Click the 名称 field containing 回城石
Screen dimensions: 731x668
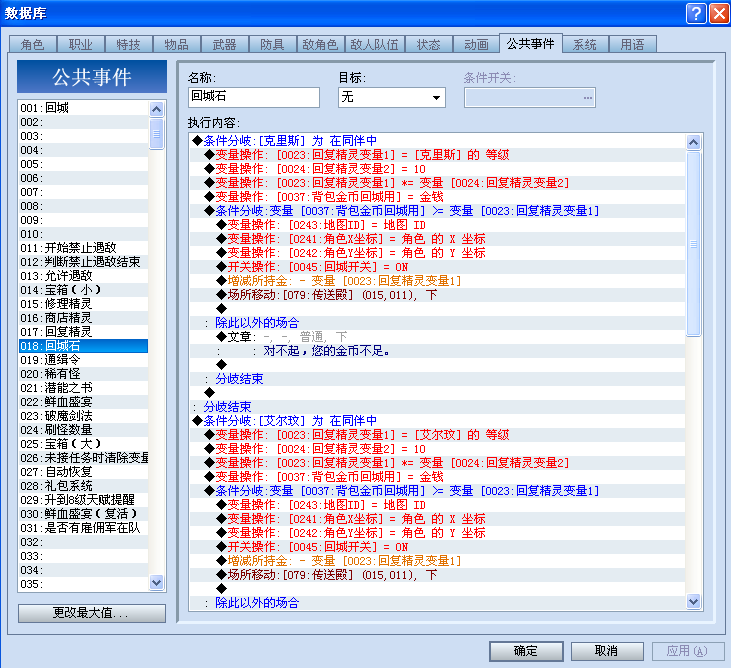coord(254,97)
